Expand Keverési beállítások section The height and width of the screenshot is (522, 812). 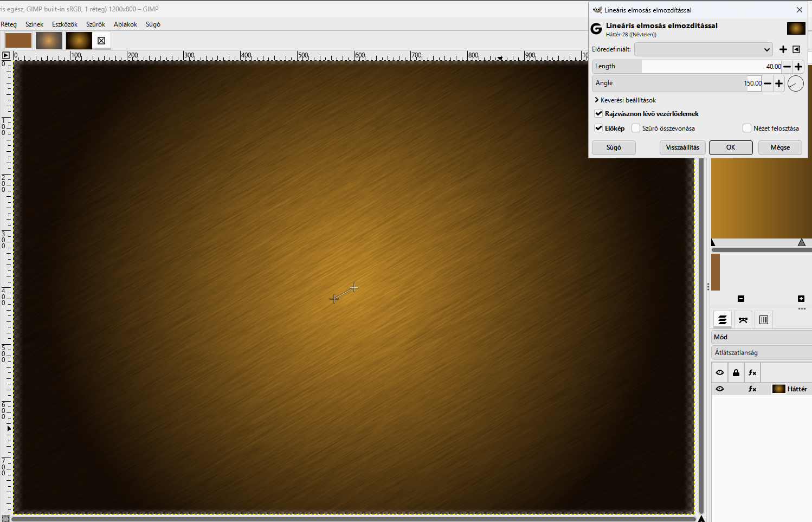click(x=626, y=100)
